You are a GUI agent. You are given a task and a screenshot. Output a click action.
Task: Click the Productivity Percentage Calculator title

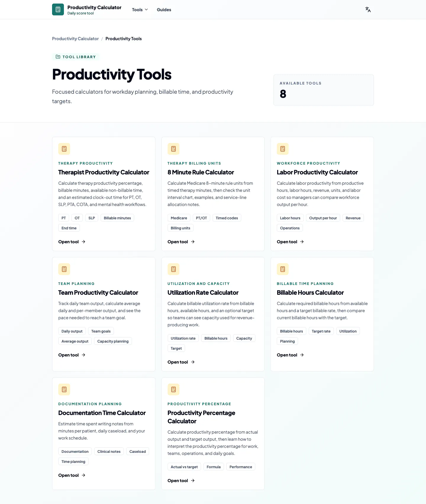pyautogui.click(x=201, y=417)
